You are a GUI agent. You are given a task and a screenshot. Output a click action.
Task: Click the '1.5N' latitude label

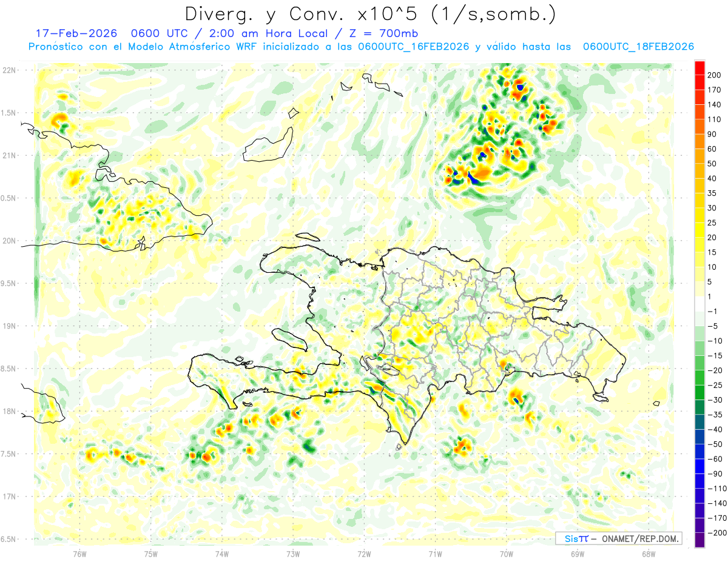click(x=9, y=113)
